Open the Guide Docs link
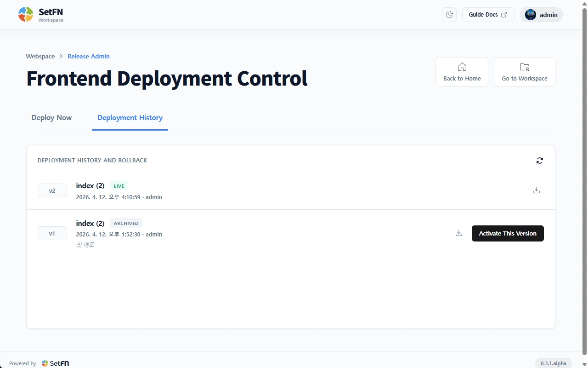 tap(488, 15)
